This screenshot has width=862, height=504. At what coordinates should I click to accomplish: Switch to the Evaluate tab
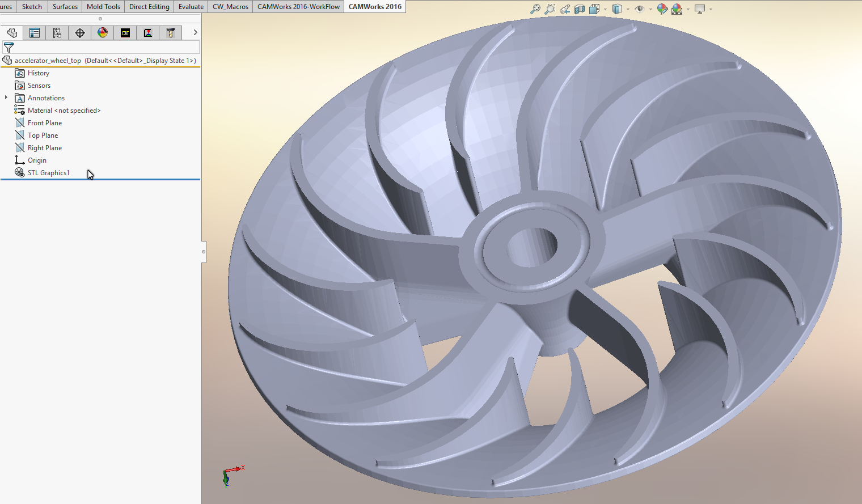[x=191, y=7]
